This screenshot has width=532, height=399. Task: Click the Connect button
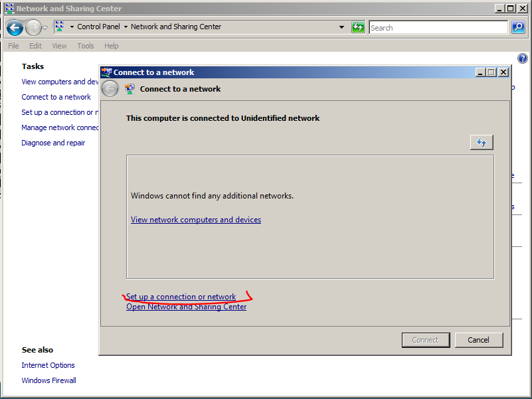click(426, 340)
